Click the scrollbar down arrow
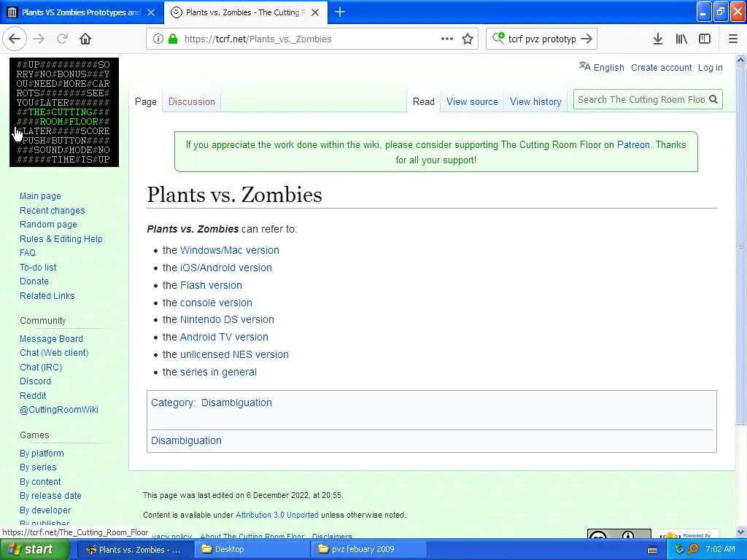Image resolution: width=747 pixels, height=560 pixels. (x=741, y=532)
